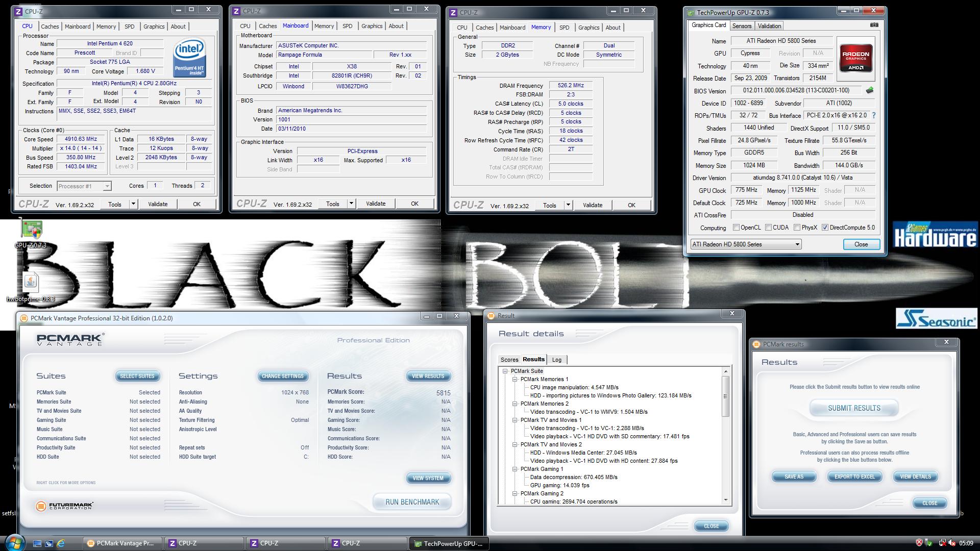Toggle the OpenCL checkbox
The height and width of the screenshot is (551, 980).
click(736, 228)
